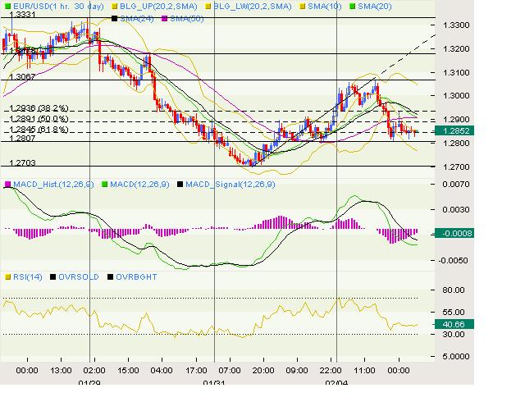Click the 02:00 time axis label

click(x=94, y=371)
